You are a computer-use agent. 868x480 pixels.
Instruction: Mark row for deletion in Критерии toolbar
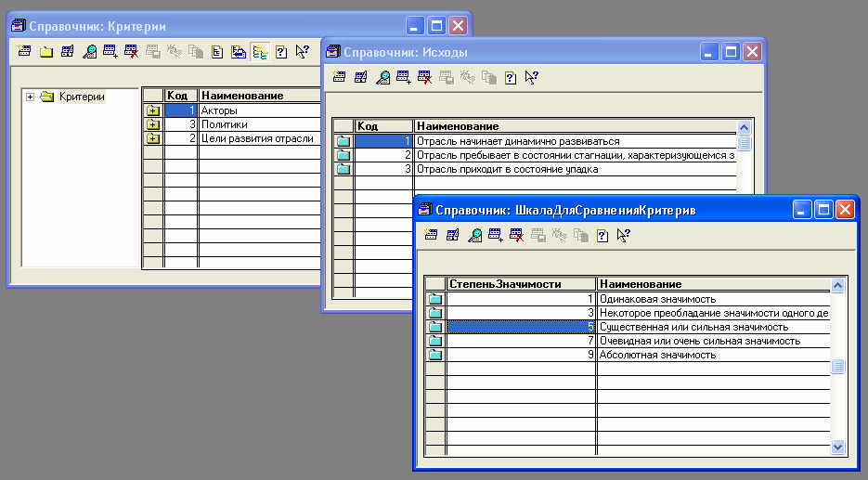pyautogui.click(x=131, y=51)
